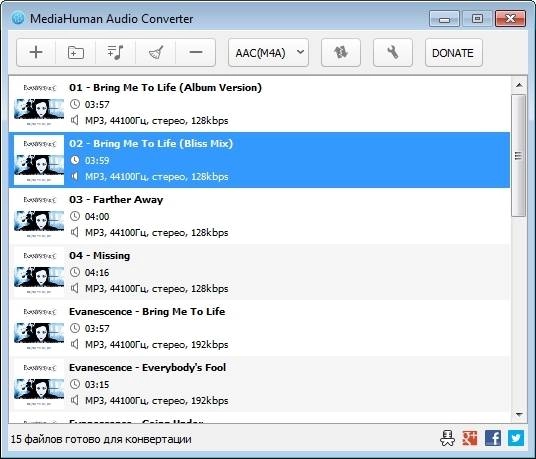Viewport: 536px width, 459px height.
Task: Click the plus Add files button
Action: coord(36,53)
